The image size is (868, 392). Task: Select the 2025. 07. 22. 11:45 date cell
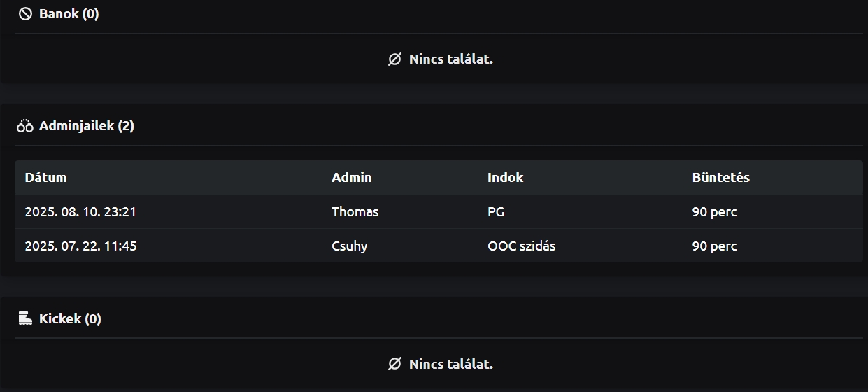[x=80, y=246]
